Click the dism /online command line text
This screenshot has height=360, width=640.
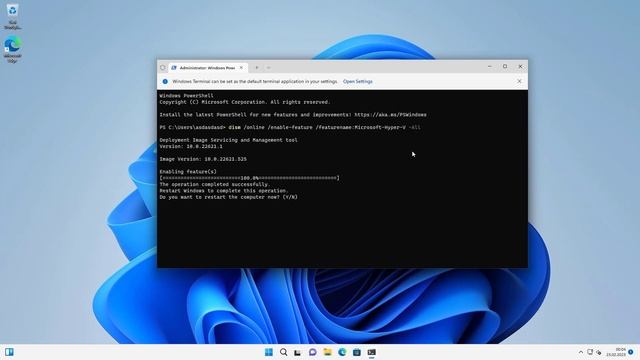pos(324,127)
